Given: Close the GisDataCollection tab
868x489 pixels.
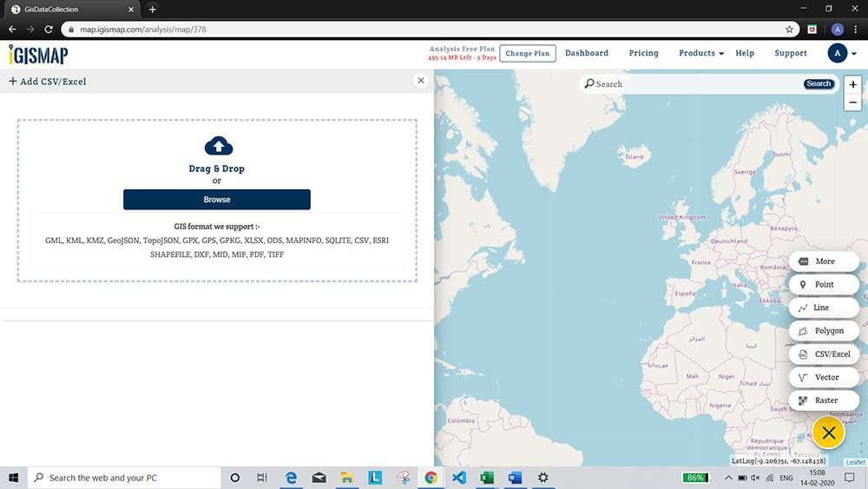Looking at the screenshot, I should click(131, 10).
